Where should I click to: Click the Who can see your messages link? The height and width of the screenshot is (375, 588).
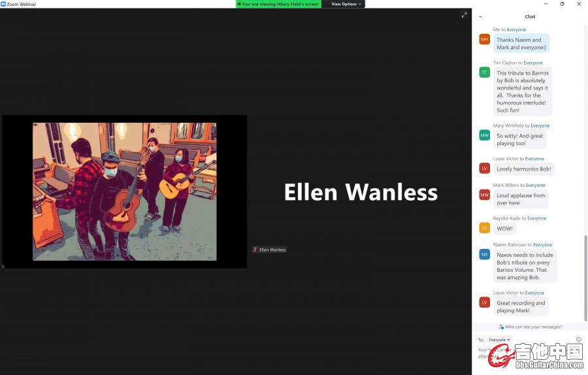click(x=531, y=327)
